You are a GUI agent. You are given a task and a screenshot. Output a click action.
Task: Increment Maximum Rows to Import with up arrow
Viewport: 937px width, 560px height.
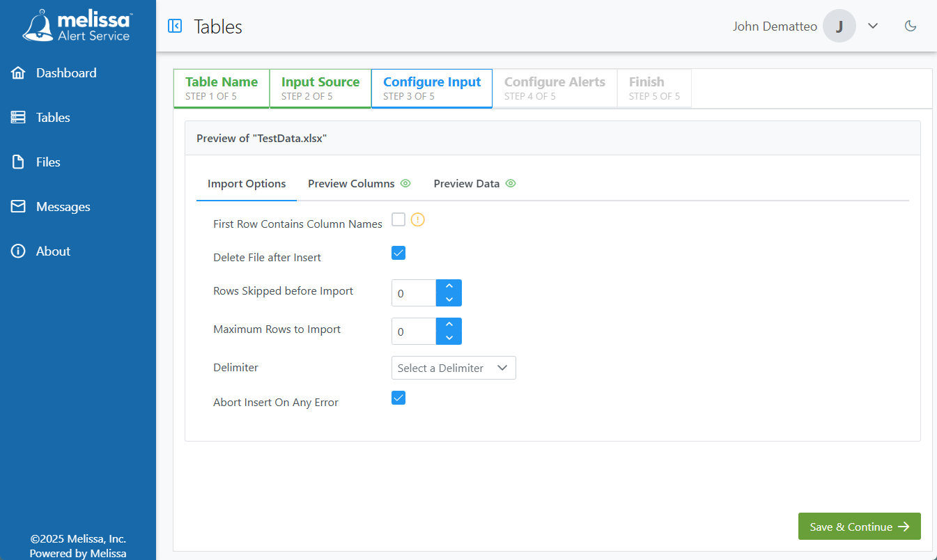[x=449, y=325]
